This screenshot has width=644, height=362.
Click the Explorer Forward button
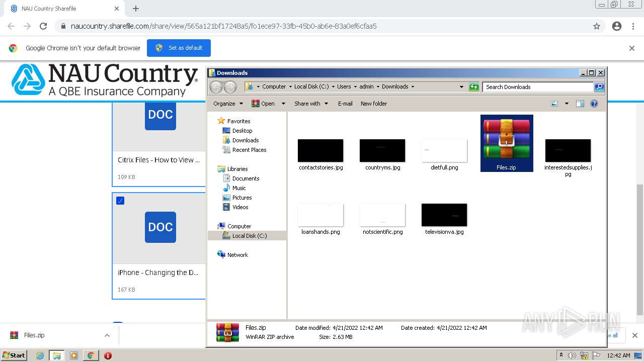(x=230, y=87)
